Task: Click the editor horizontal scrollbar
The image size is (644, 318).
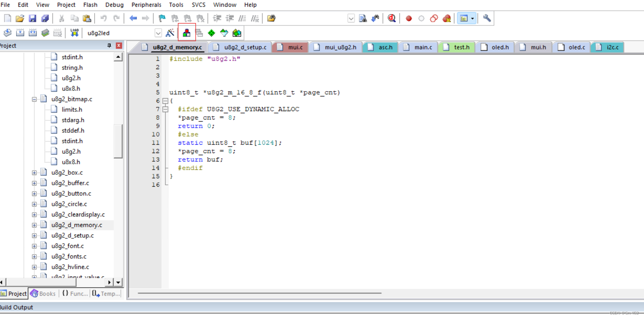Action: tap(259, 293)
